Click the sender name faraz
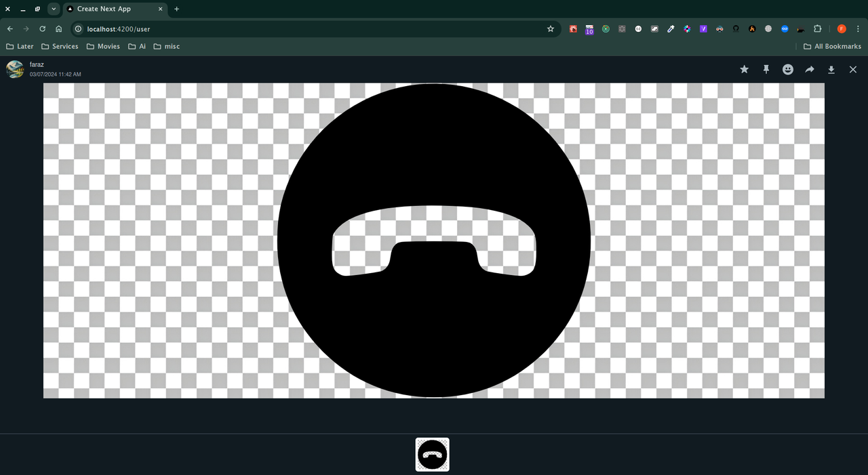 click(37, 64)
